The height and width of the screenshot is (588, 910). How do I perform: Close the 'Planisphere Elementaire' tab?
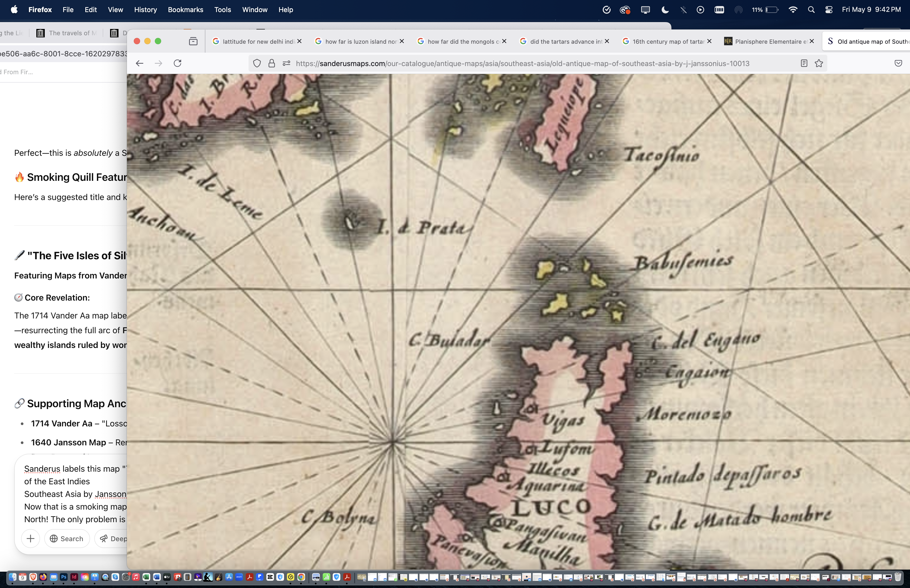[812, 41]
